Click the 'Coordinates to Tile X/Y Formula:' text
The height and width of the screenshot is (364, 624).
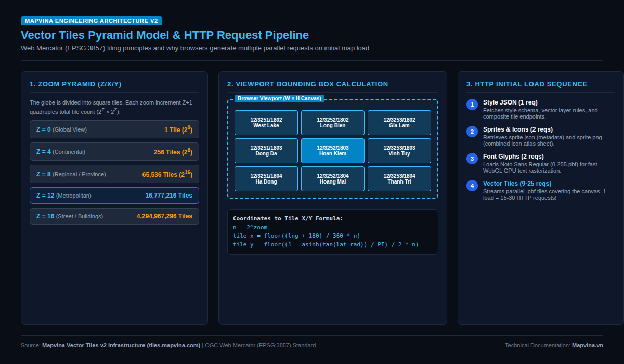point(288,218)
